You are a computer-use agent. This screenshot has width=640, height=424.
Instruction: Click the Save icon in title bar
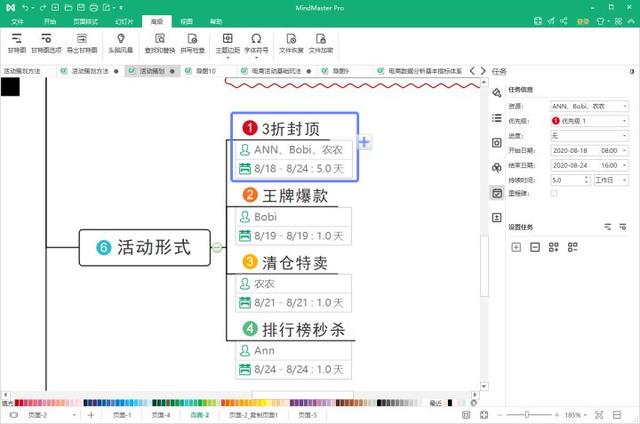click(81, 8)
